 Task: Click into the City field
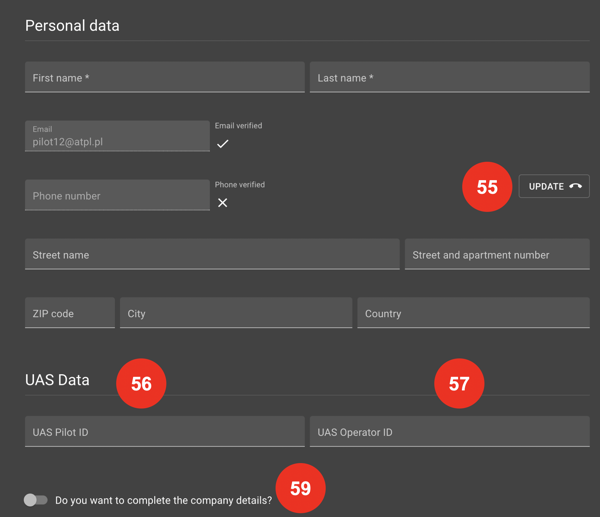point(236,313)
